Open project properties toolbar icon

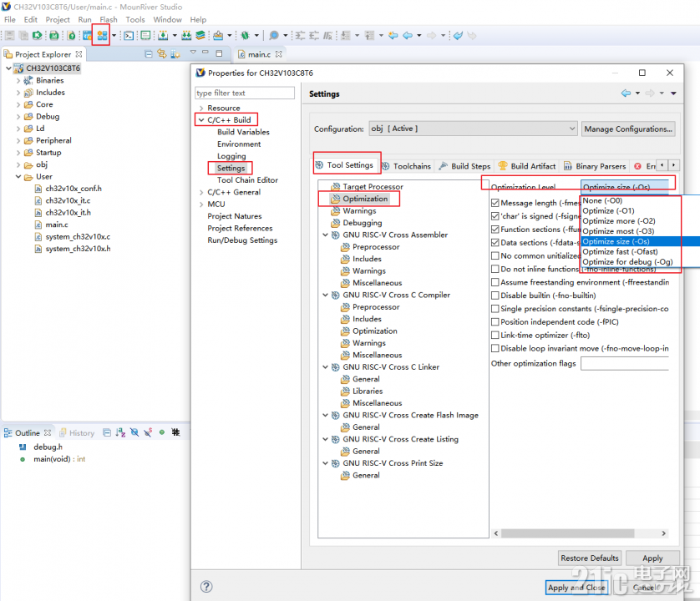(x=102, y=35)
